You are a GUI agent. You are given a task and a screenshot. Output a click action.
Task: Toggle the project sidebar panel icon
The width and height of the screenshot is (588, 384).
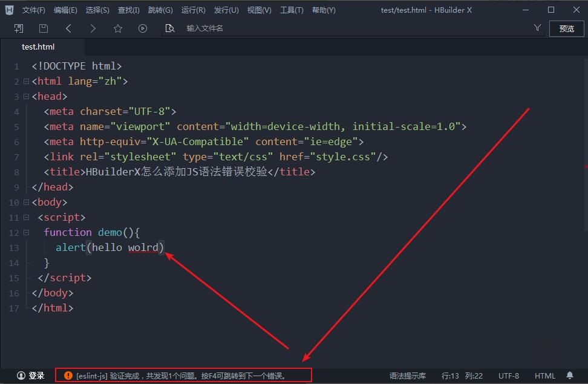pyautogui.click(x=18, y=28)
